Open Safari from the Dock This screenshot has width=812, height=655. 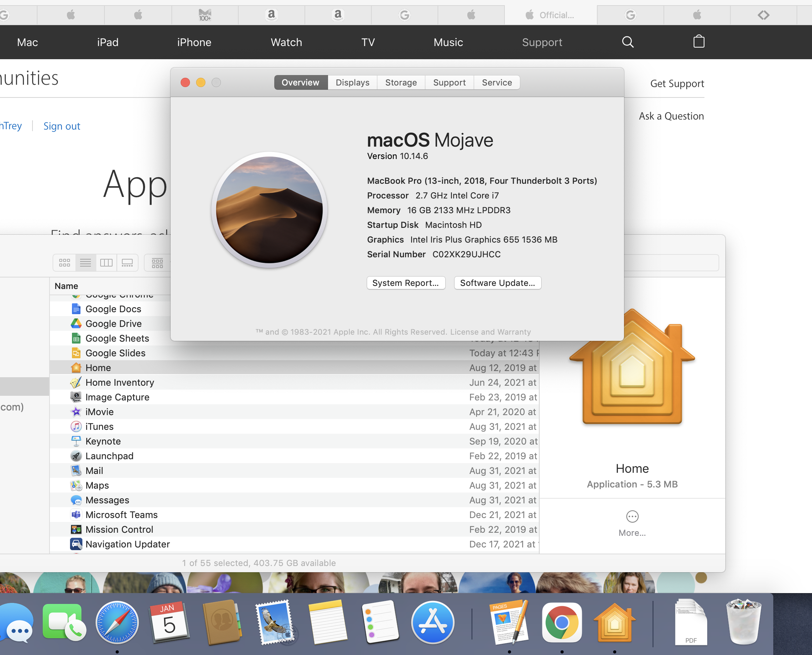117,623
